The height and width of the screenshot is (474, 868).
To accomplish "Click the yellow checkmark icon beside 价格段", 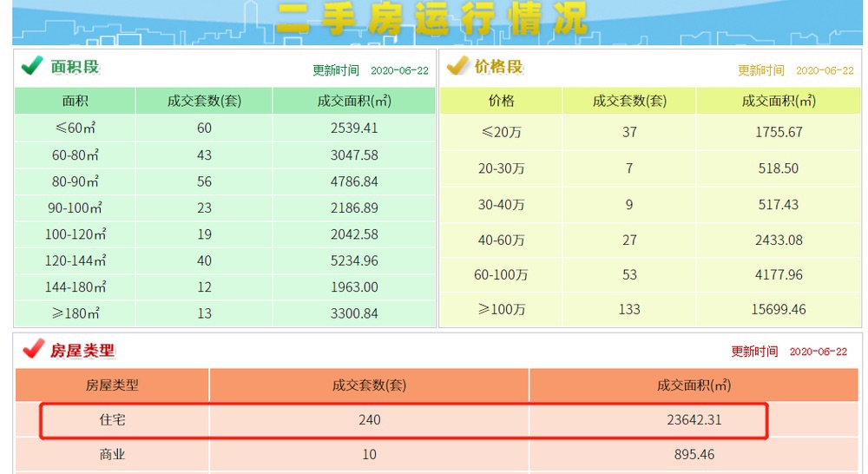I will [457, 66].
